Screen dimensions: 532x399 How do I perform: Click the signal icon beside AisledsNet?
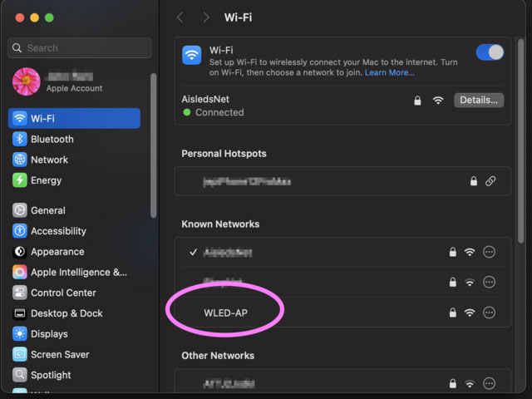click(x=438, y=101)
